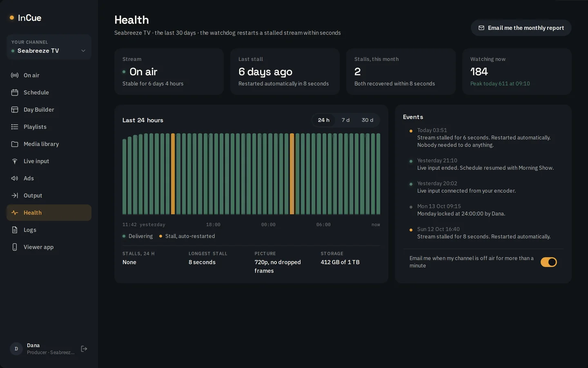The image size is (588, 368).
Task: Select the Yesterday 20:02 encoder connected event
Action: [x=483, y=187]
